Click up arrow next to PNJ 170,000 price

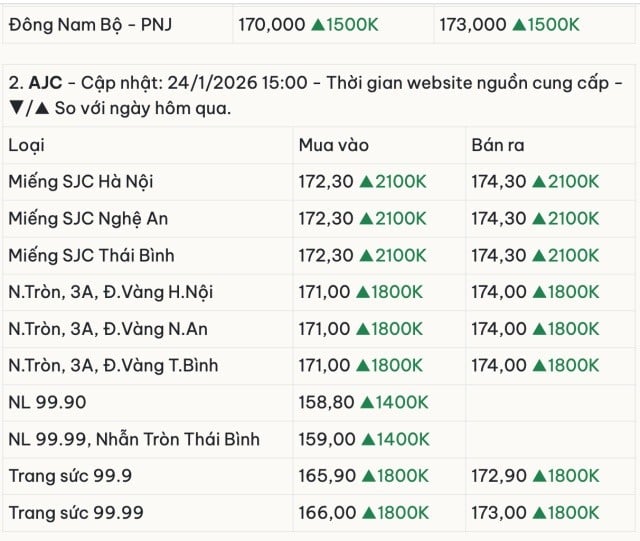[x=317, y=25]
